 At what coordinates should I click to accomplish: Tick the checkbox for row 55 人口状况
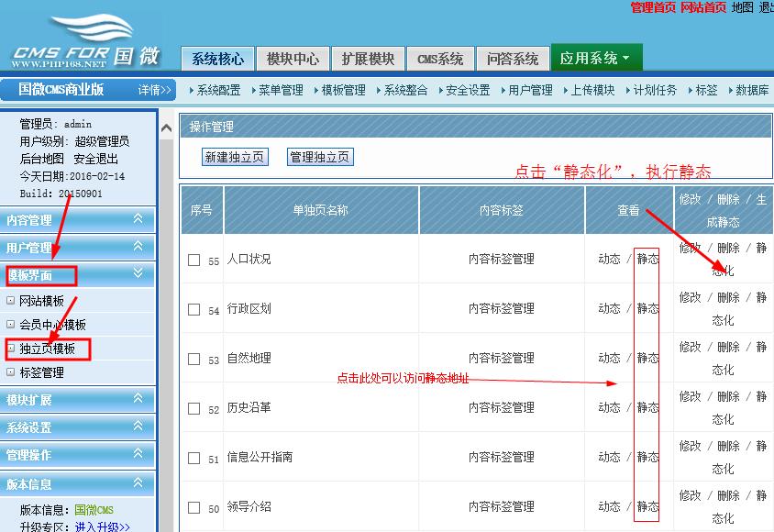pos(193,260)
